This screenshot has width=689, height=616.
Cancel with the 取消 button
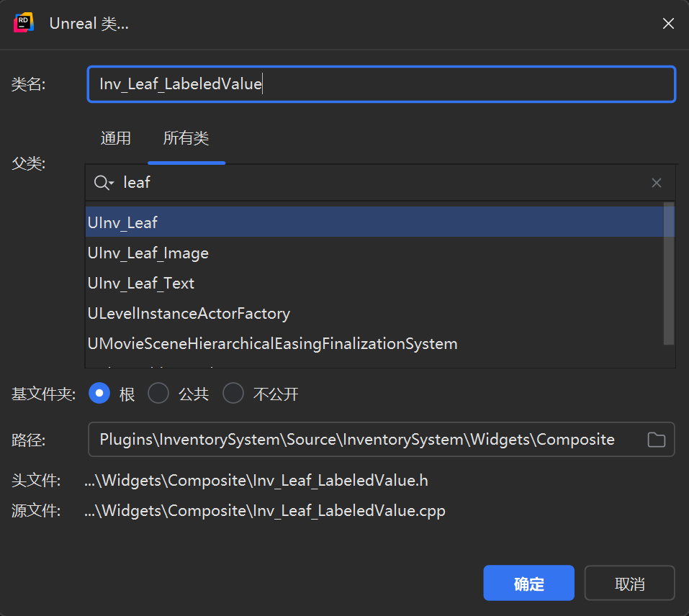[629, 583]
